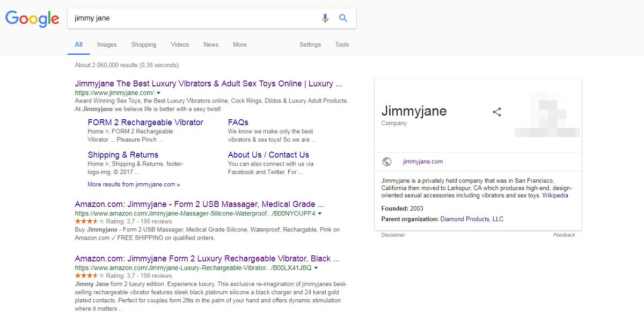The width and height of the screenshot is (644, 318).
Task: Click the share icon in the Jimmyjane panel
Action: (x=496, y=112)
